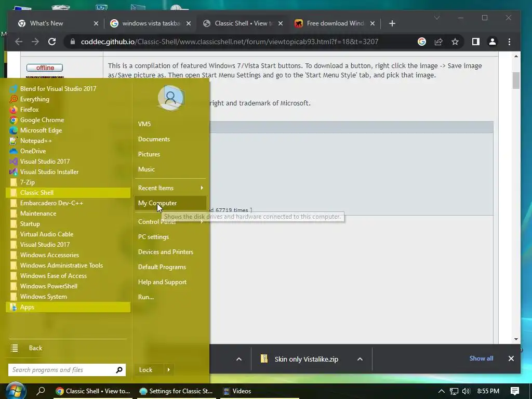Expand the arrow next to Lock

pyautogui.click(x=169, y=370)
